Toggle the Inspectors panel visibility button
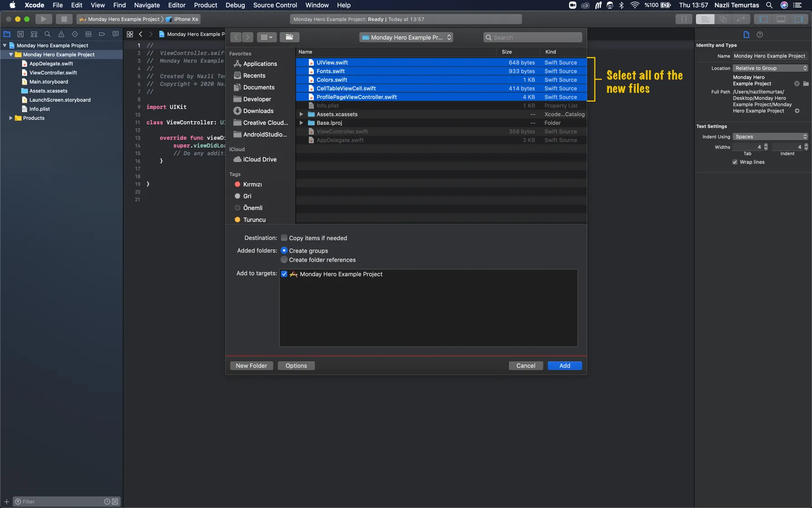This screenshot has width=812, height=508. click(x=799, y=19)
